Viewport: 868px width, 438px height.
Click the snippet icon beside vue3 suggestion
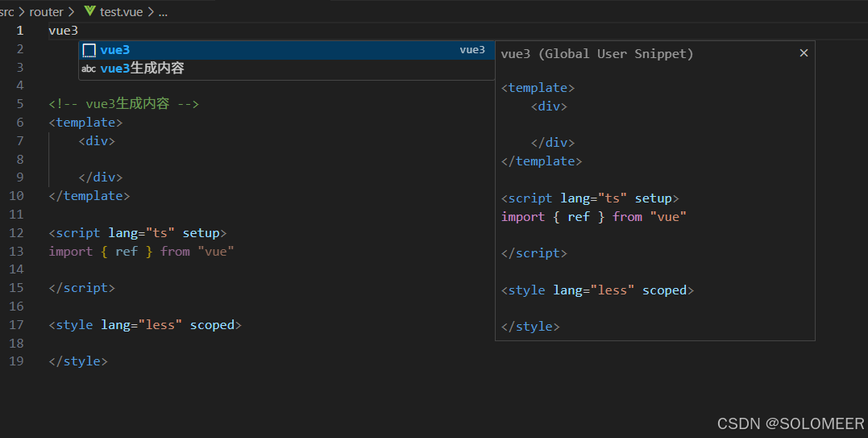click(89, 50)
